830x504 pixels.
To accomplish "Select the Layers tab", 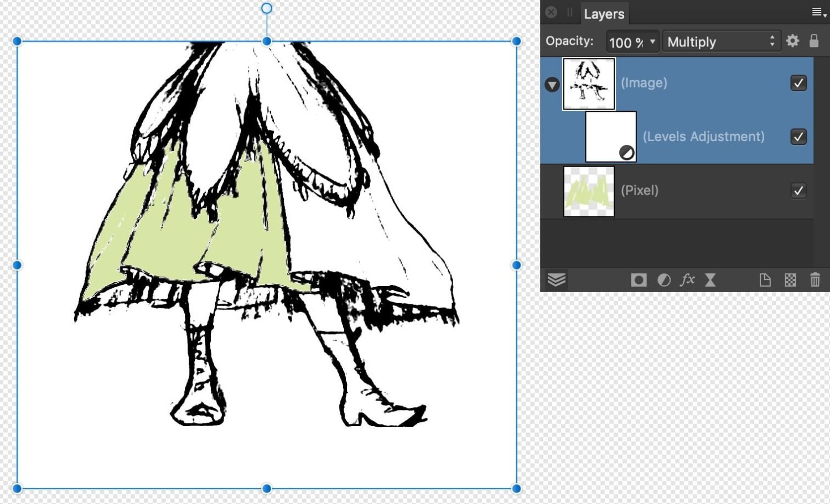I will pos(604,14).
